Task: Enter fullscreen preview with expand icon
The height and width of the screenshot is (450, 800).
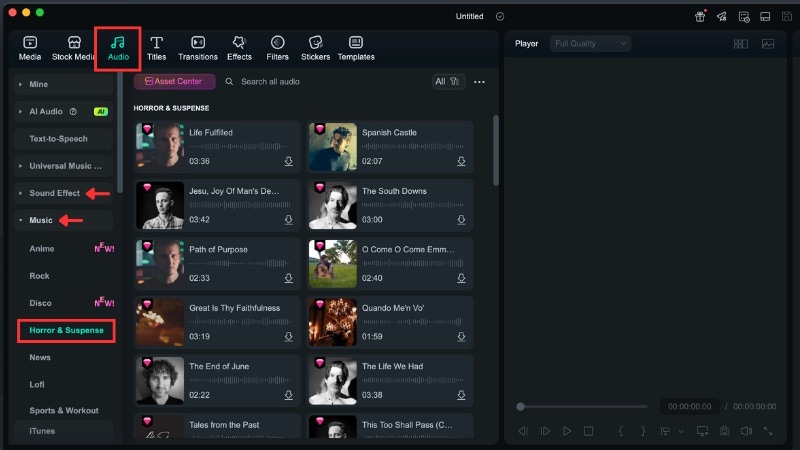Action: (768, 431)
